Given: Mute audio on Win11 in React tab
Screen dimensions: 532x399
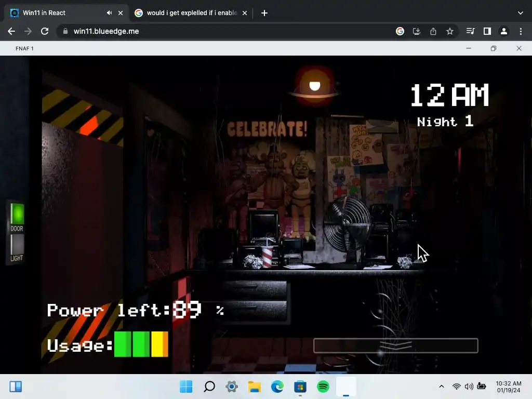Looking at the screenshot, I should 109,13.
